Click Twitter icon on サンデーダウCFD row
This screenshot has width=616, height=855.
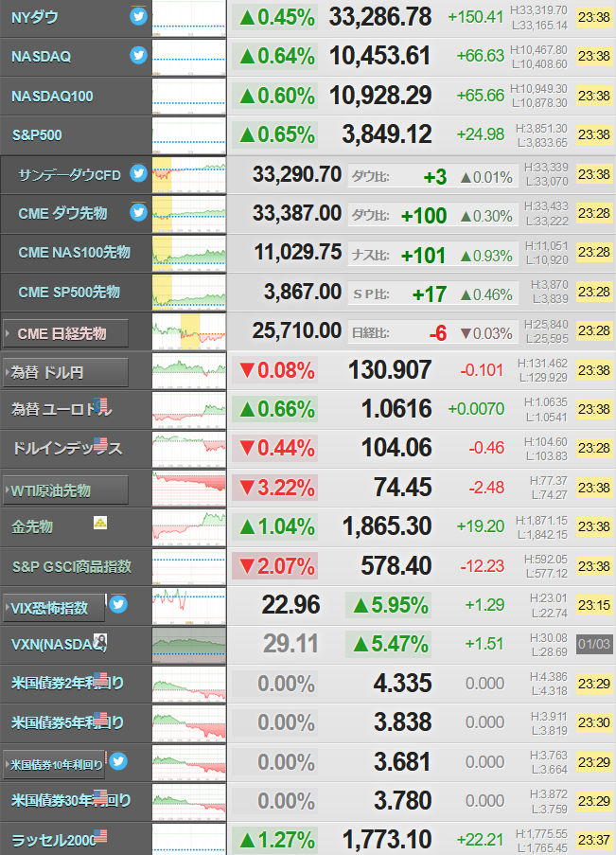click(x=138, y=173)
